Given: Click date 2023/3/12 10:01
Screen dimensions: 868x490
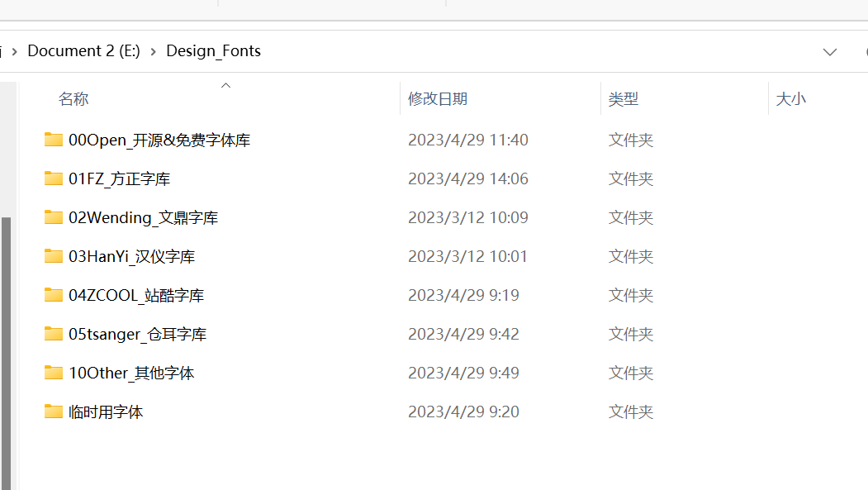Looking at the screenshot, I should (467, 256).
